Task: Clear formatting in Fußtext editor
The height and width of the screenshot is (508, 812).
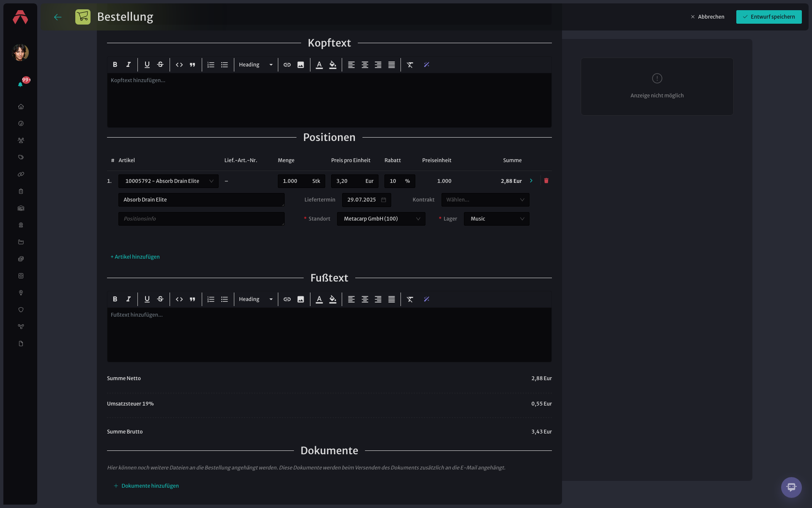Action: pos(410,299)
